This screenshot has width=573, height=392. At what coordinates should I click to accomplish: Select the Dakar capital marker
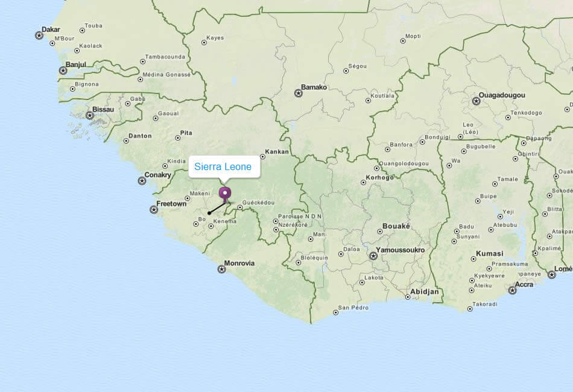39,36
